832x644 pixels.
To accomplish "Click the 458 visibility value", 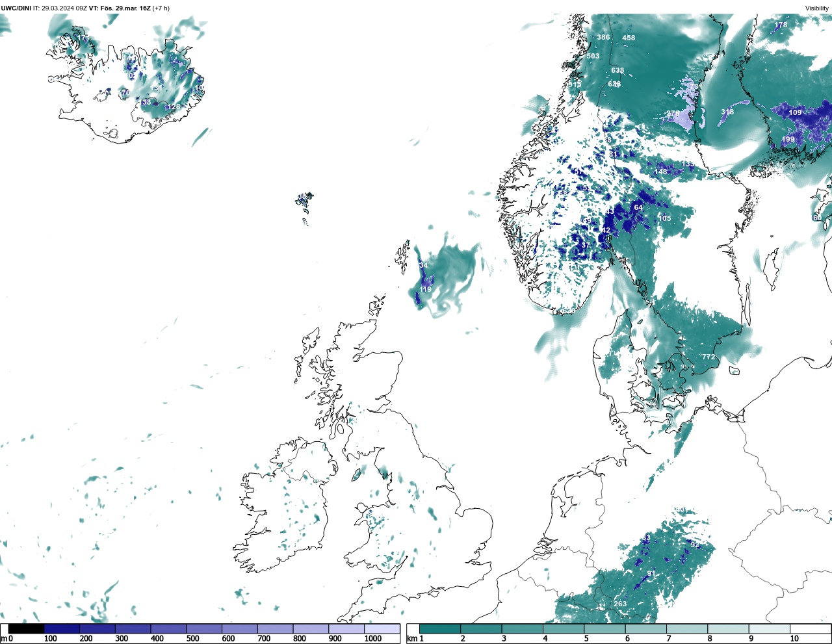I will pyautogui.click(x=629, y=38).
